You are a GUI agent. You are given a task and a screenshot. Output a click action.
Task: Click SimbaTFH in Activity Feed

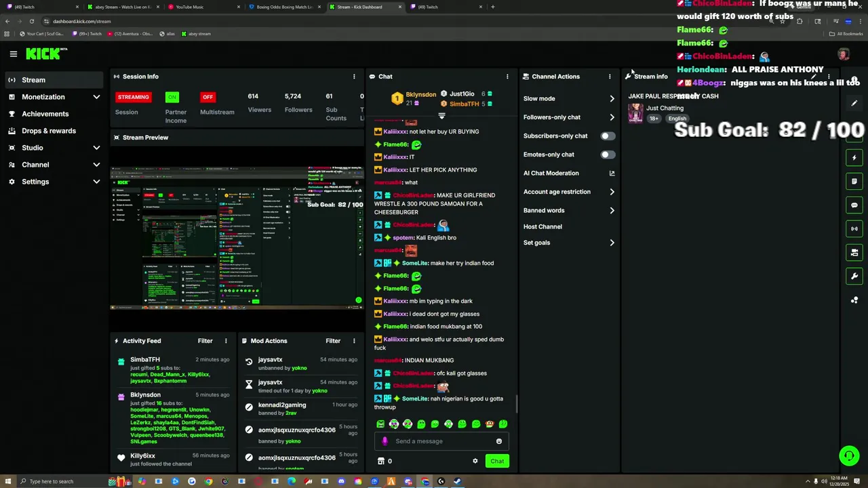(x=145, y=360)
